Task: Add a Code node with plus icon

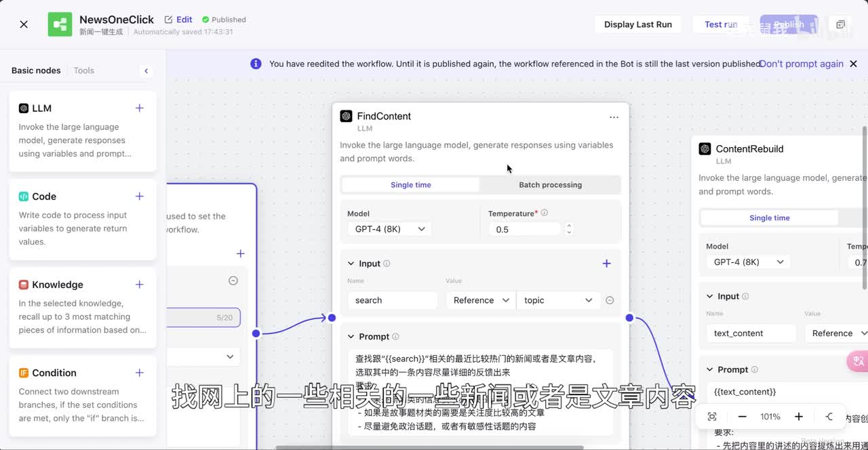Action: 140,196
